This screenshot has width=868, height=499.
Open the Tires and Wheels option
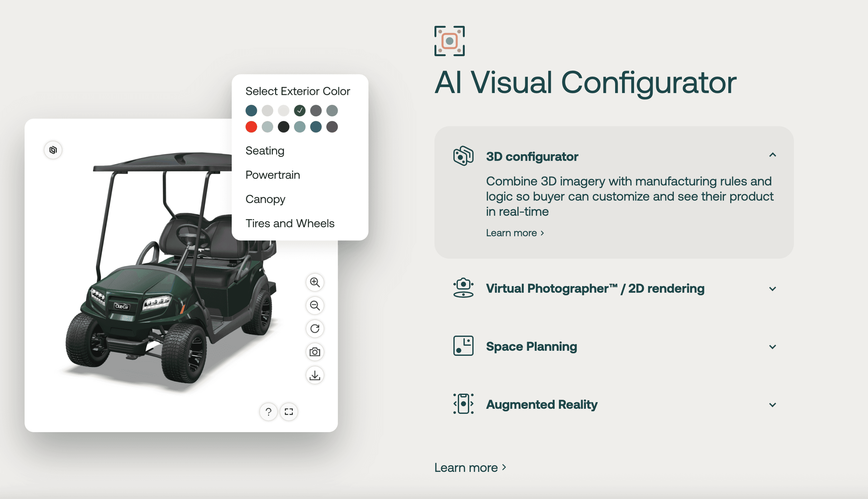pos(290,223)
